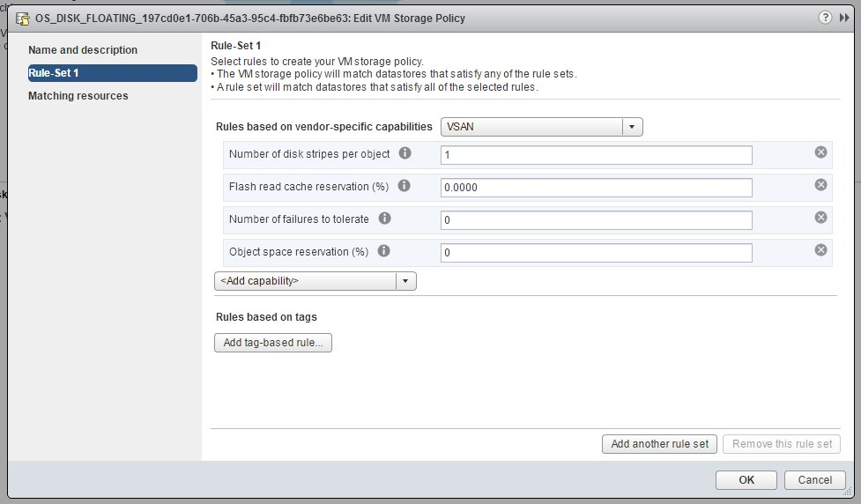The image size is (861, 504).
Task: Click the Number of failures to tolerate field
Action: (x=596, y=220)
